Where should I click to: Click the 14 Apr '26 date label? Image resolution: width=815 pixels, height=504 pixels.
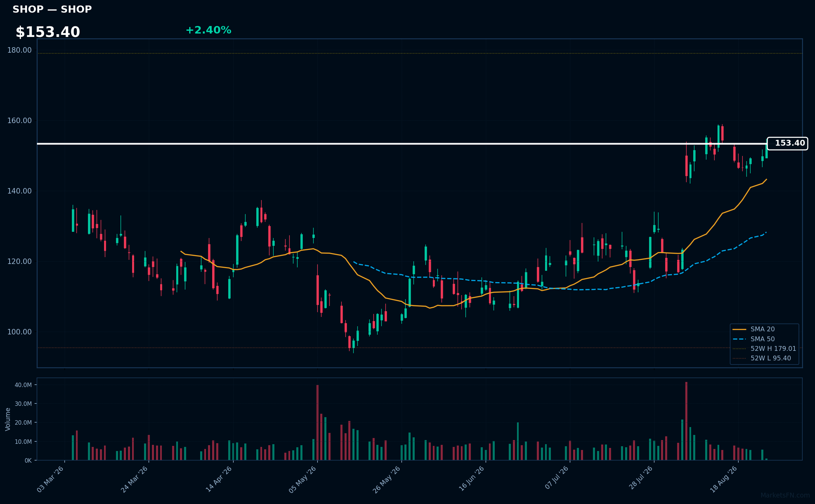coord(219,479)
